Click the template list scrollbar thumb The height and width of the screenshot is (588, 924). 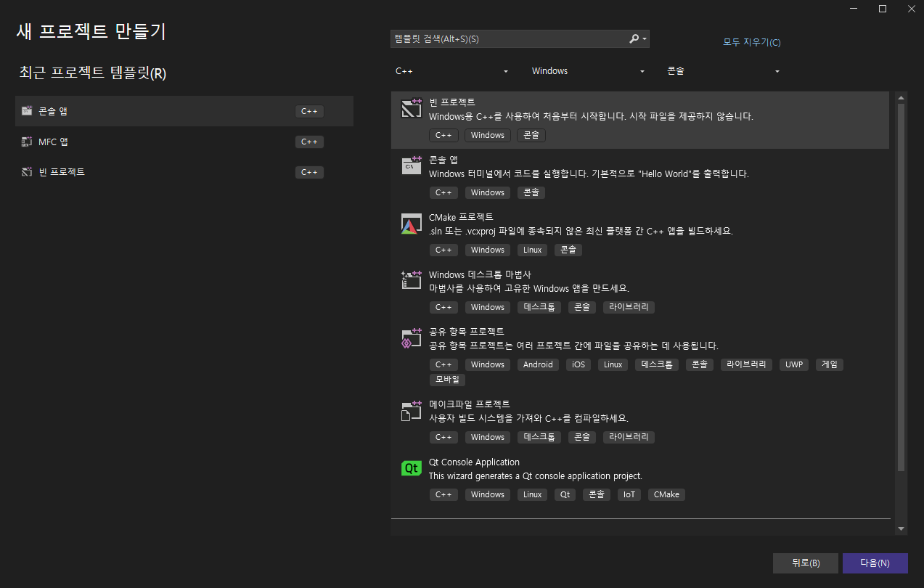tap(901, 287)
